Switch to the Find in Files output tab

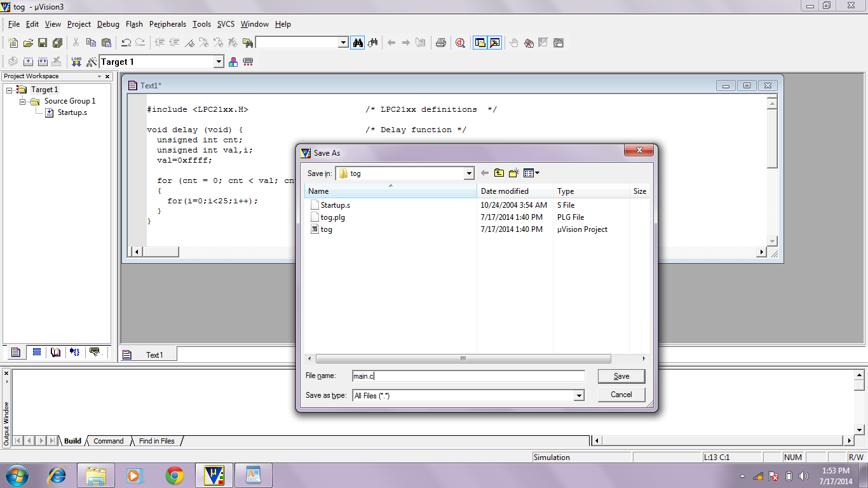pos(157,441)
